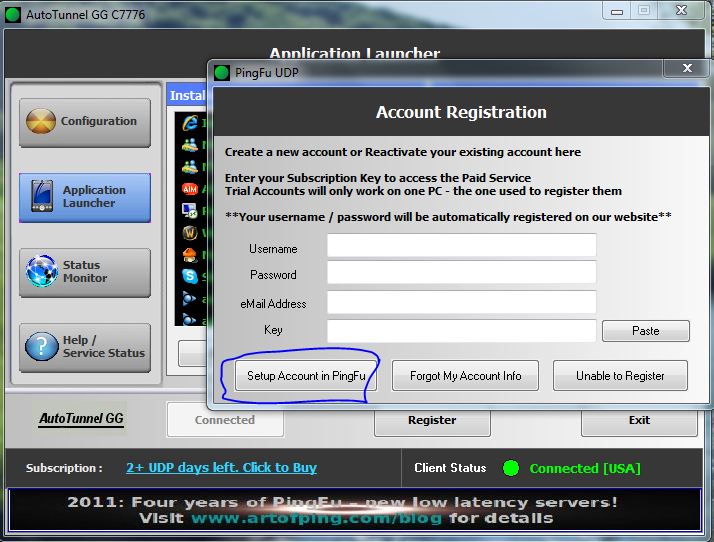This screenshot has height=542, width=714.
Task: Select the Skype icon in the list
Action: (x=190, y=276)
